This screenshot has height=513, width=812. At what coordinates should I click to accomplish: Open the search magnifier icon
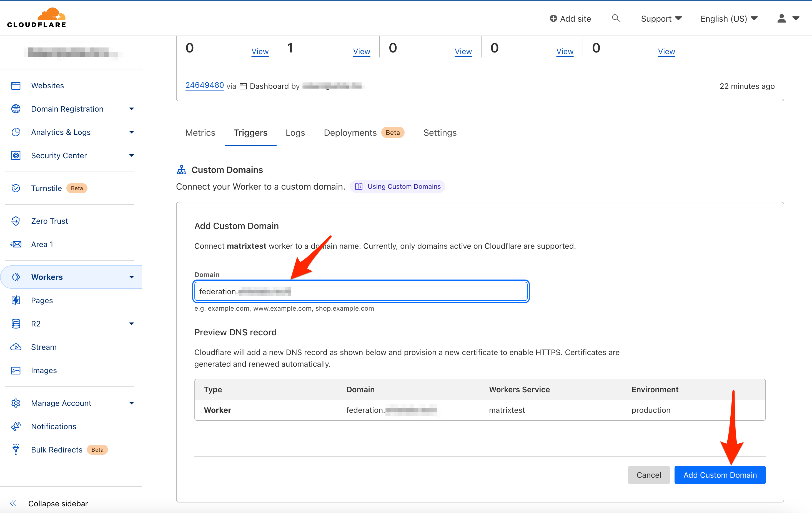click(616, 18)
